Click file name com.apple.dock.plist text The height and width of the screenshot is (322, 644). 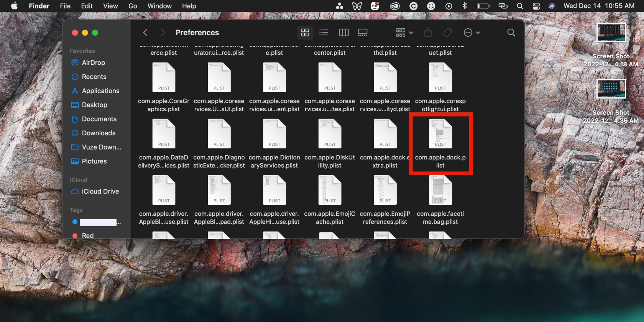pos(440,161)
